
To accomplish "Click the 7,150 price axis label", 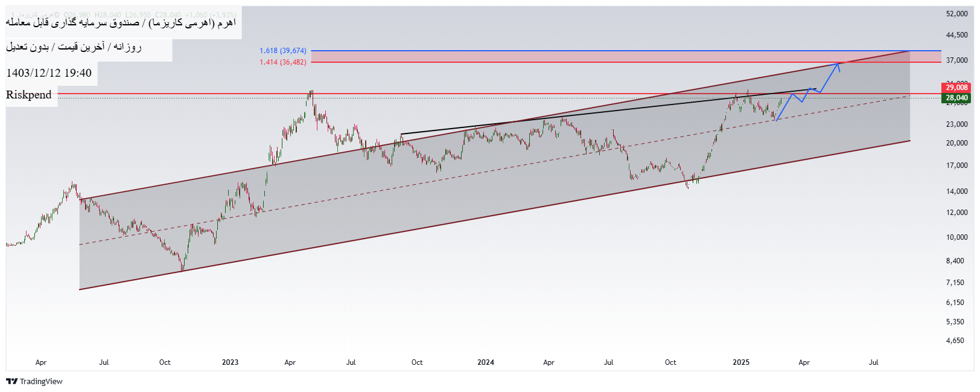I will (955, 283).
